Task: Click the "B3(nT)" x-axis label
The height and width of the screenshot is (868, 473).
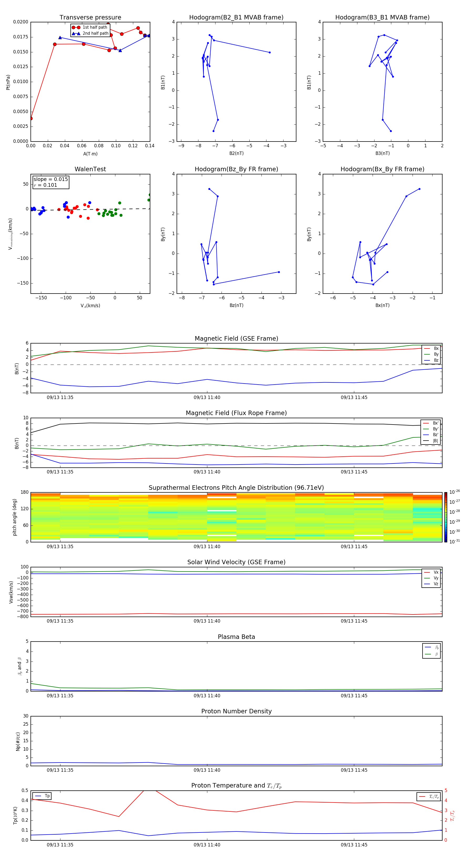Action: click(382, 153)
